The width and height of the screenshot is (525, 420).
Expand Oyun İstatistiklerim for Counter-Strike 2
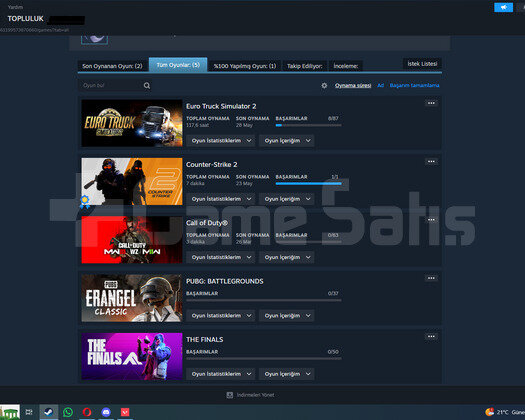point(221,199)
